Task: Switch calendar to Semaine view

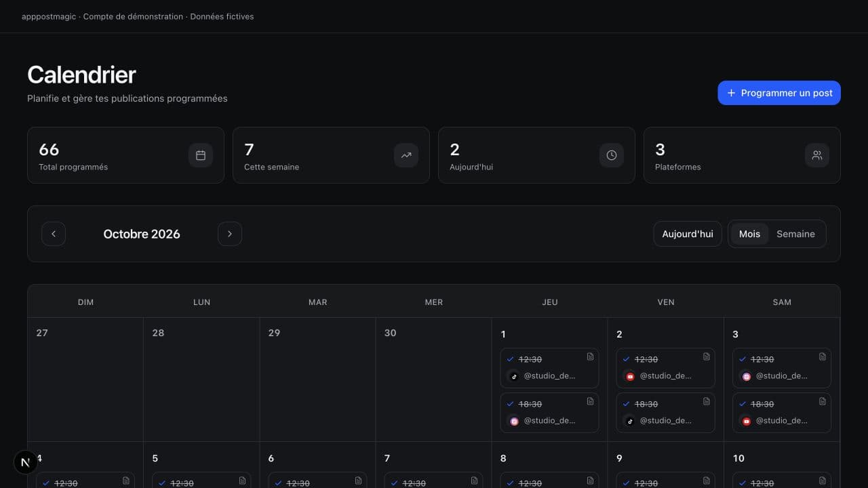Action: pyautogui.click(x=795, y=234)
